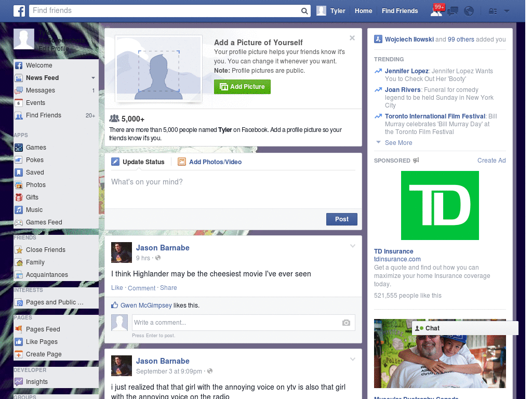Click the Pages and Public feed icon
The height and width of the screenshot is (399, 532).
click(x=19, y=303)
